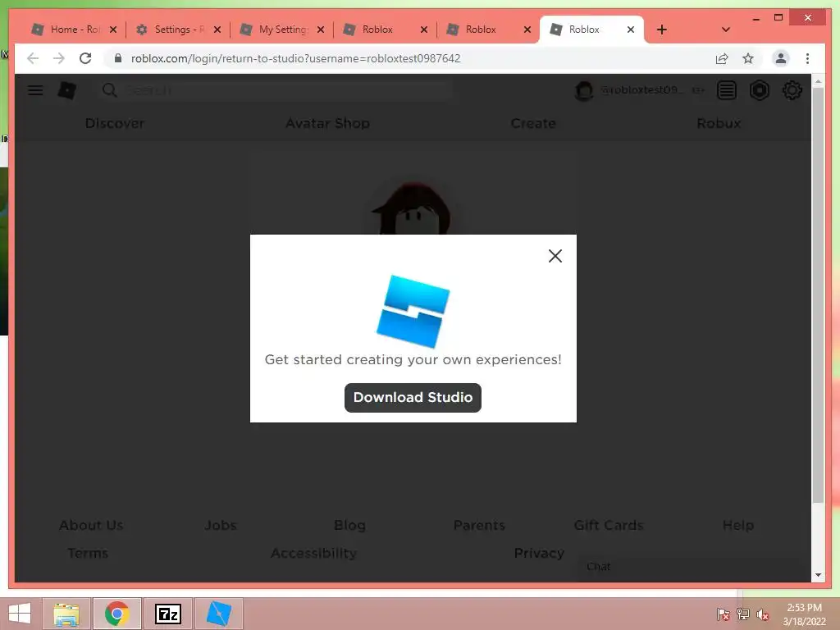Click the scrollbar up arrow
840x630 pixels.
818,81
